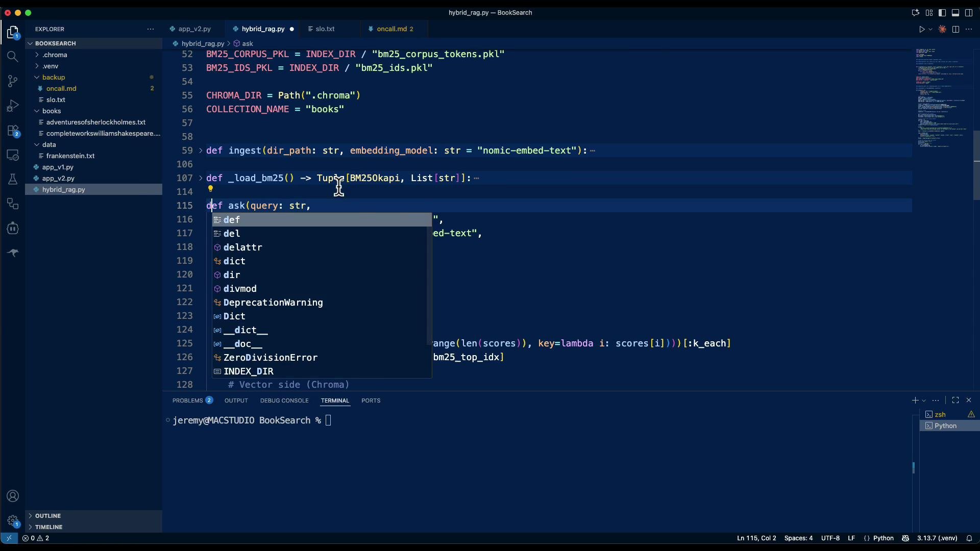The height and width of the screenshot is (551, 980).
Task: Switch to oncall.md editor tab
Action: click(x=395, y=29)
